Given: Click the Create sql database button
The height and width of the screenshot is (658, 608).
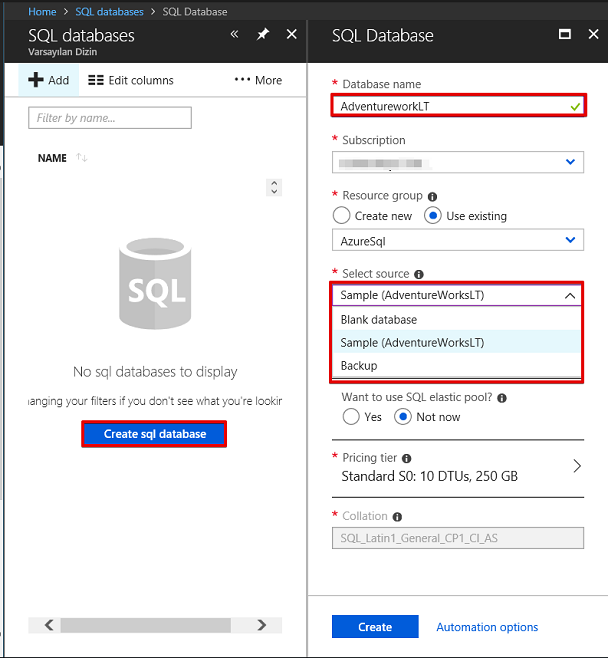Looking at the screenshot, I should pyautogui.click(x=155, y=434).
